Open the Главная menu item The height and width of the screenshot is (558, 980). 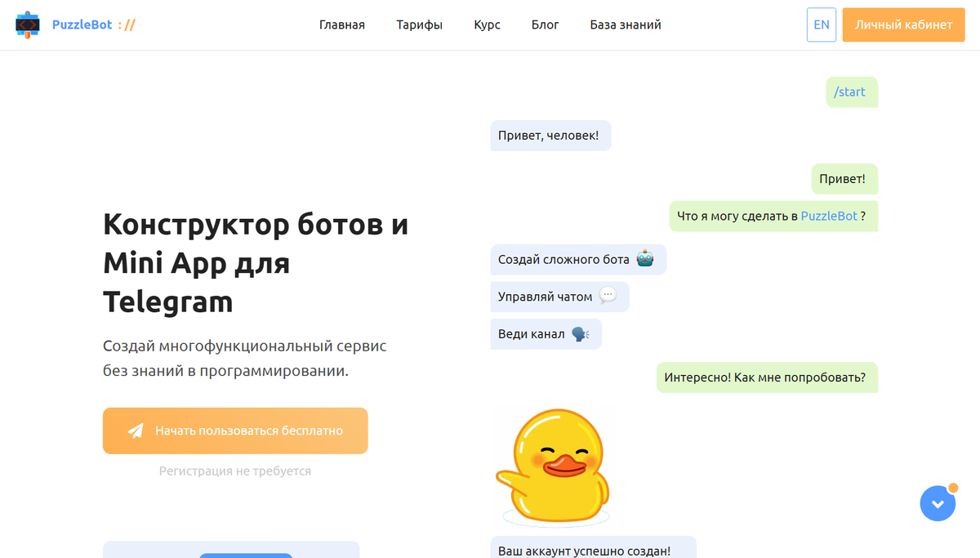[341, 25]
